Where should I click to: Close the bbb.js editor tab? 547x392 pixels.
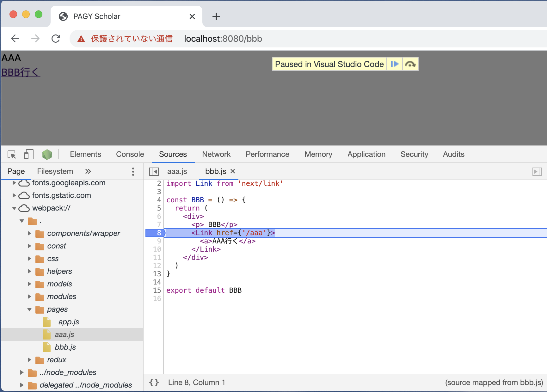click(233, 171)
